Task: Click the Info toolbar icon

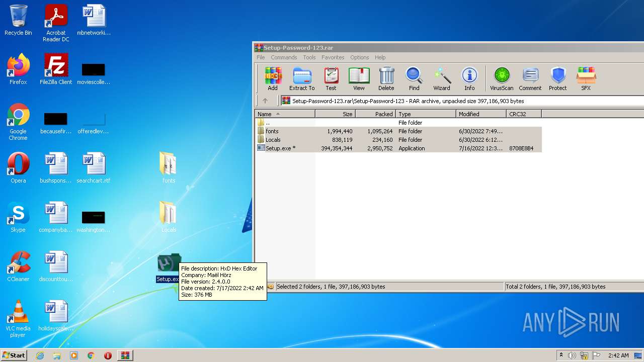Action: coord(469,79)
